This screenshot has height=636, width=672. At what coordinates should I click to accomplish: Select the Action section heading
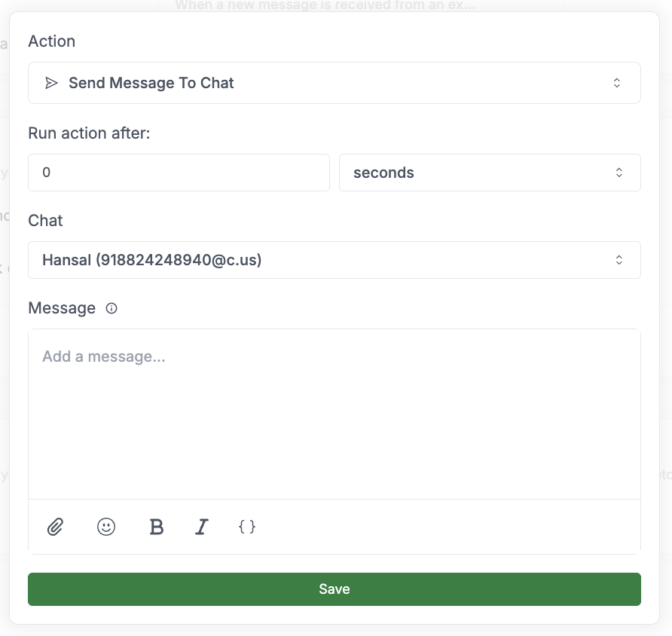pyautogui.click(x=51, y=41)
